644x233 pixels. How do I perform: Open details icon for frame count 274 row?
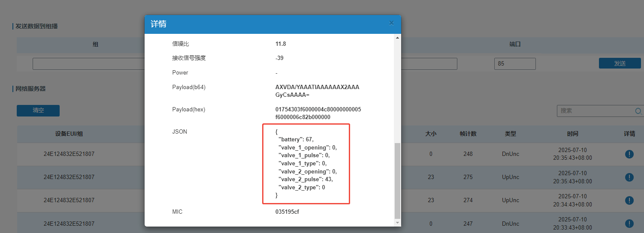[629, 200]
